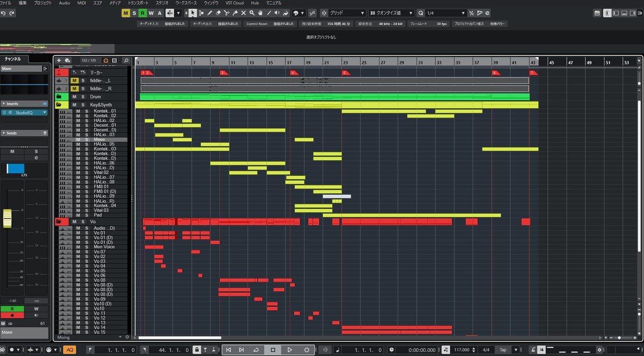Click the transport Record button

[x=307, y=350]
